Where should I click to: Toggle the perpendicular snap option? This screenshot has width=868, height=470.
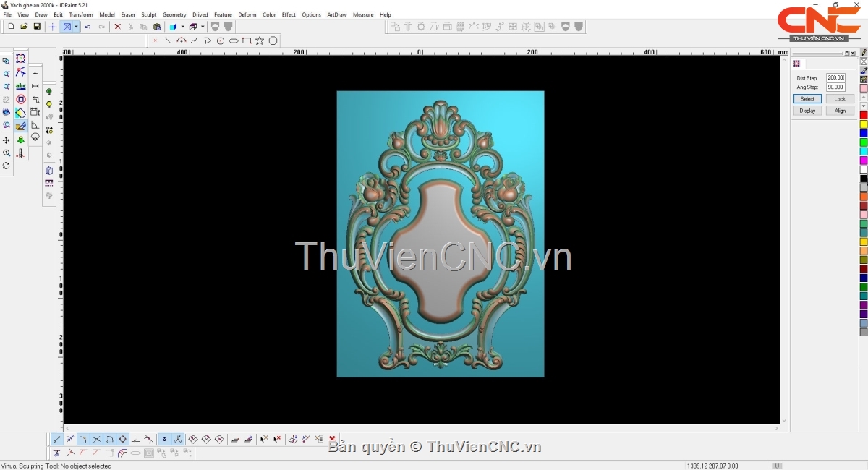tap(135, 439)
